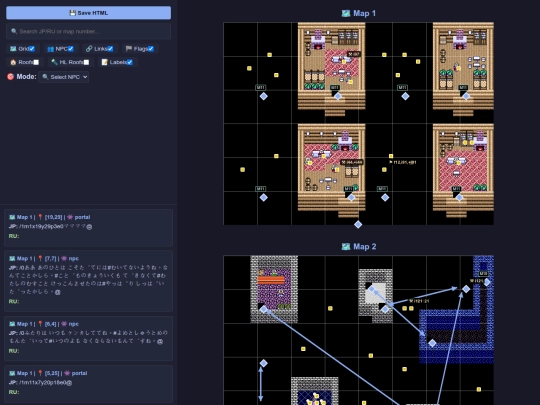Image resolution: width=540 pixels, height=405 pixels.
Task: Click the portal diamond between Map 1's bottom cabins
Action: coord(385,198)
